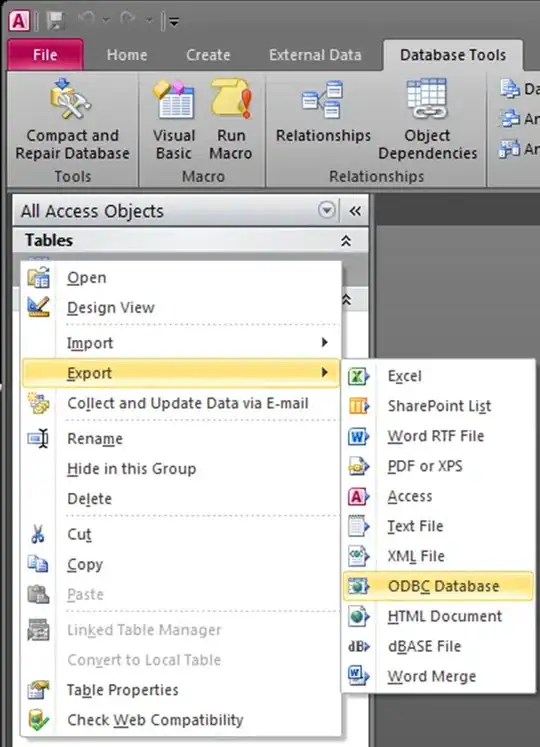Export as HTML Document
This screenshot has height=747, width=540.
[x=438, y=616]
